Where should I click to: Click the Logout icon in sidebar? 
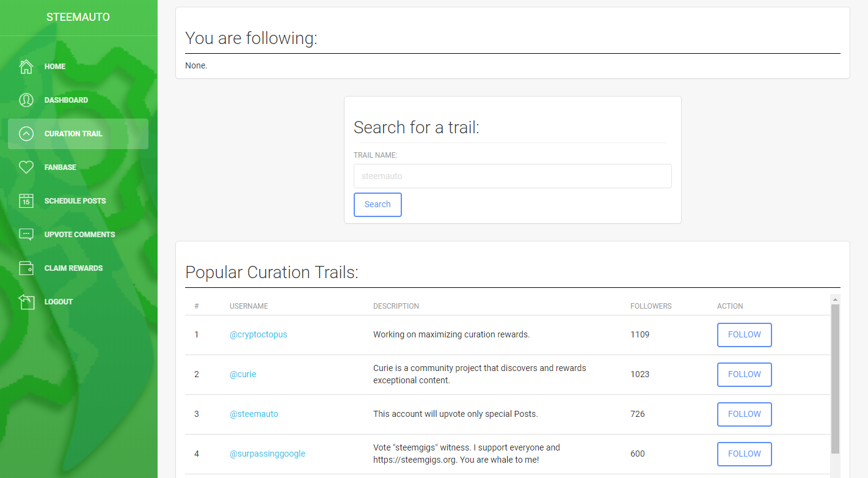pos(26,302)
